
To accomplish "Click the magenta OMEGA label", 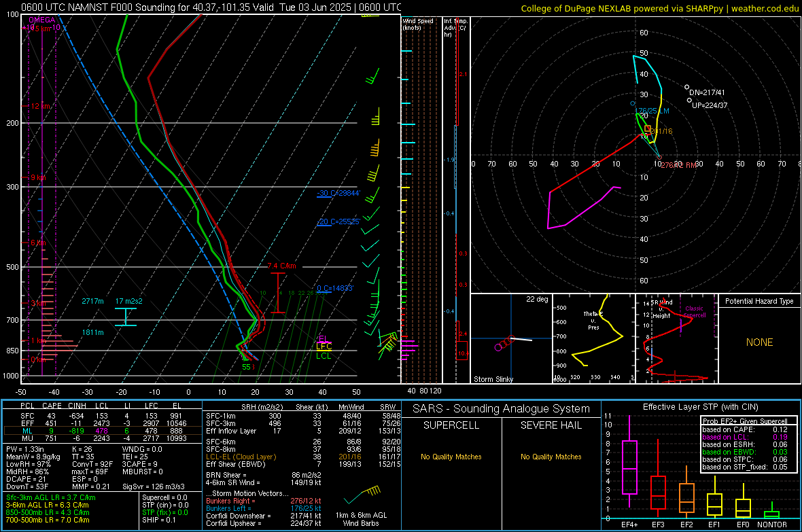I will [x=42, y=20].
